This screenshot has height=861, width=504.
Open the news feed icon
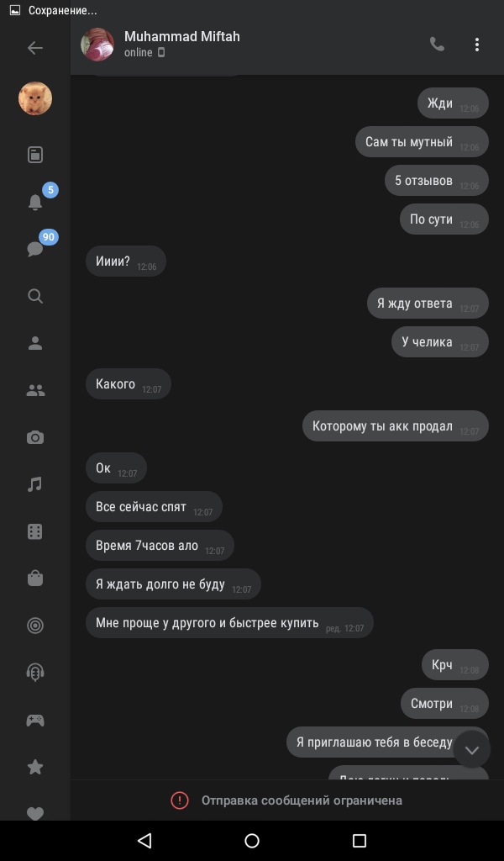pyautogui.click(x=35, y=155)
